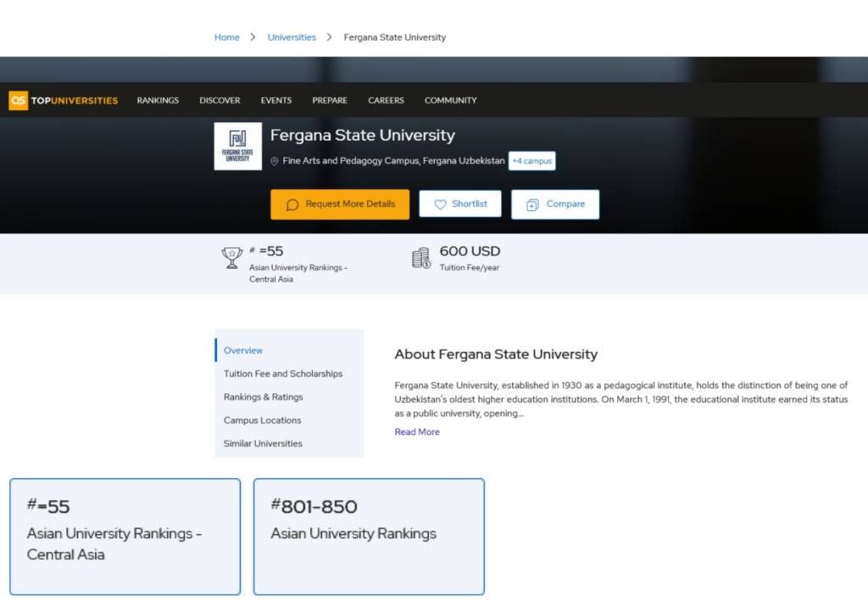Open the Fergana State University logo thumbnail
This screenshot has height=613, width=868.
[238, 146]
